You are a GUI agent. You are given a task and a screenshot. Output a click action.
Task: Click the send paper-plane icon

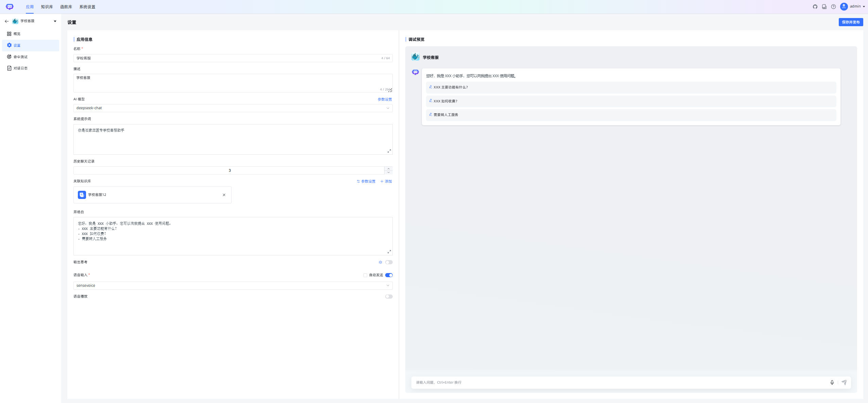pos(844,382)
